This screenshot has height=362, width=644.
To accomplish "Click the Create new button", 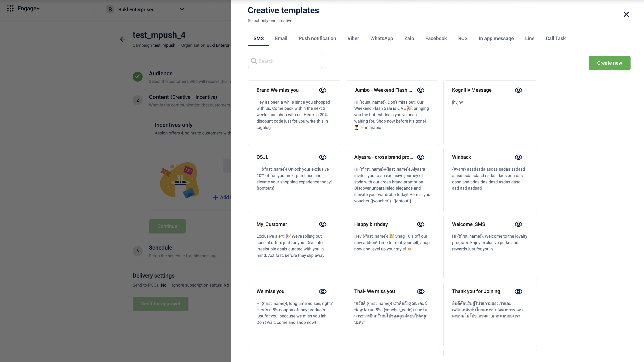I will [609, 63].
